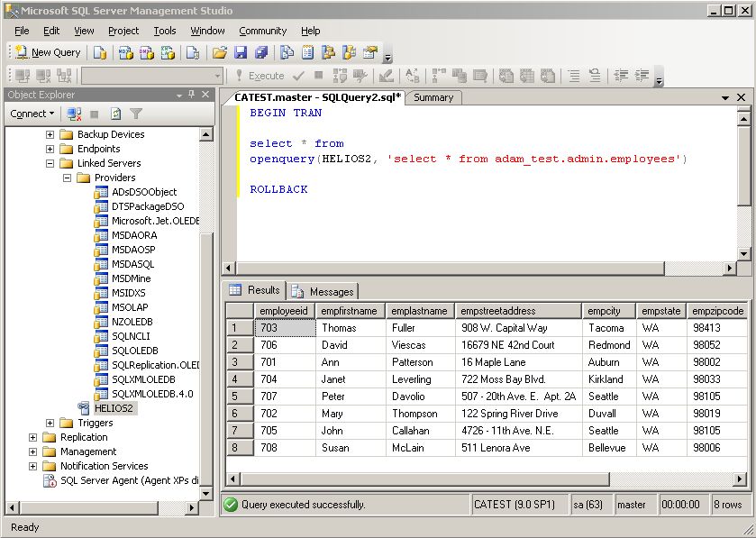
Task: Start an Analysis Services XMLA query
Action: click(x=168, y=52)
